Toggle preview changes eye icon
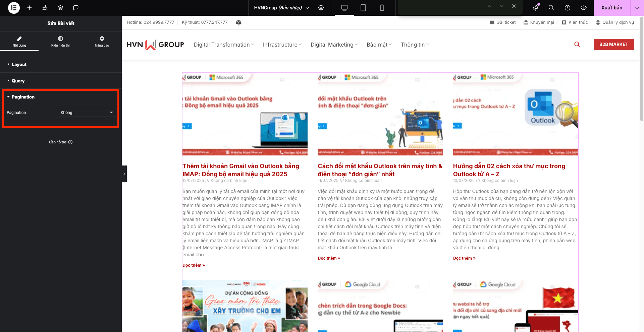Screen dimensions: 644x332 tap(584, 8)
